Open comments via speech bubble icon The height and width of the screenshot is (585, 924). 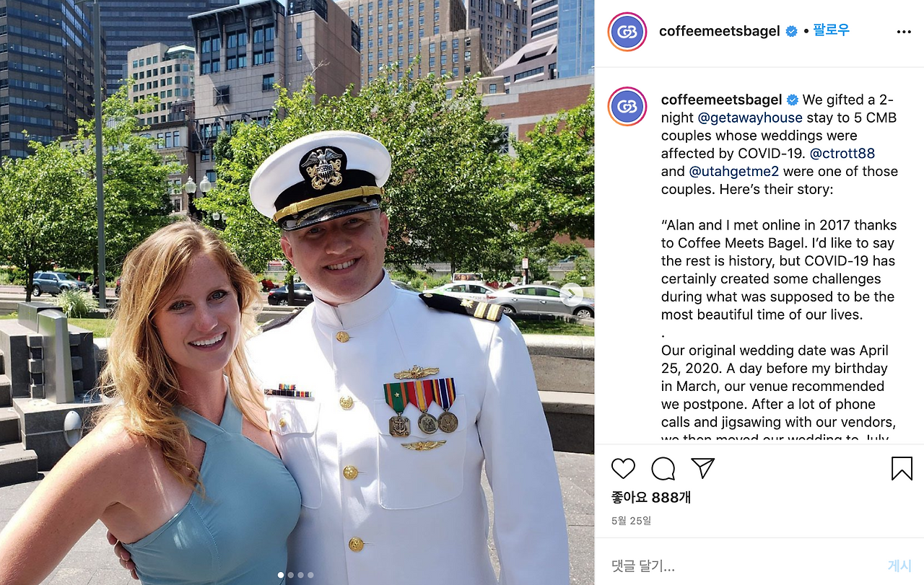pos(663,469)
